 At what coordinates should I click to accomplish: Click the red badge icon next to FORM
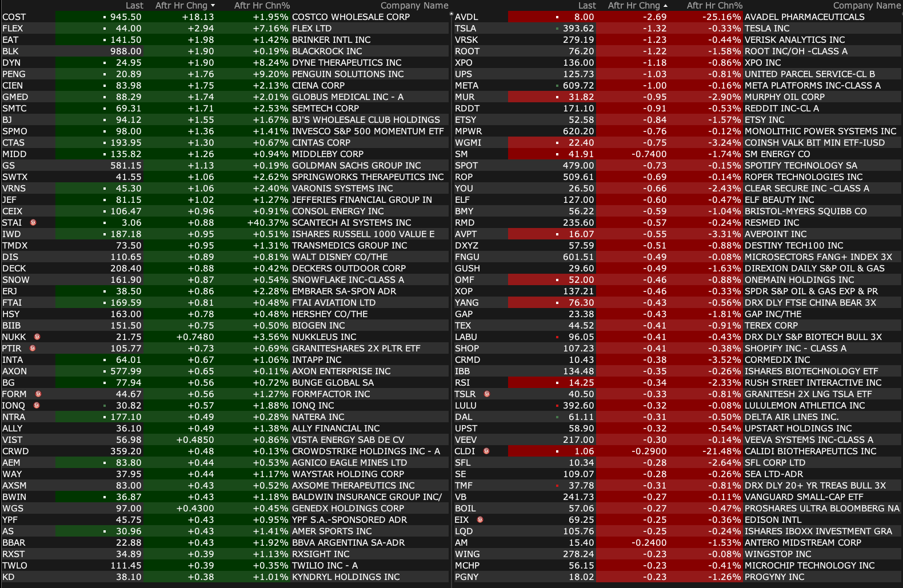pyautogui.click(x=38, y=394)
